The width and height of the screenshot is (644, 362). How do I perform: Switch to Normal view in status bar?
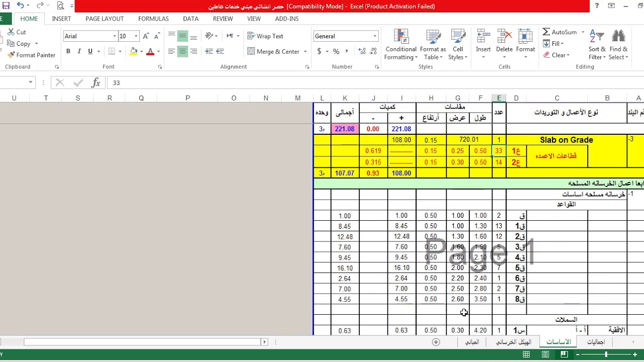coord(526,354)
